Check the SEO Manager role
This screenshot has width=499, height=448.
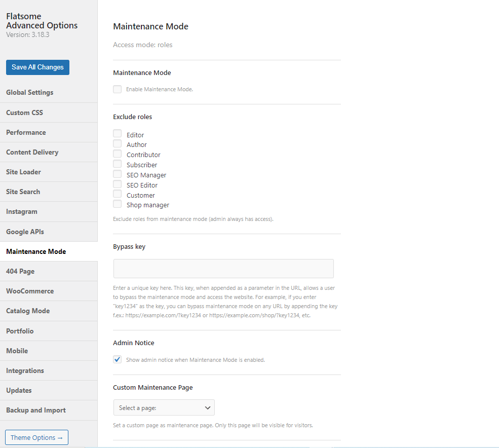coord(117,174)
